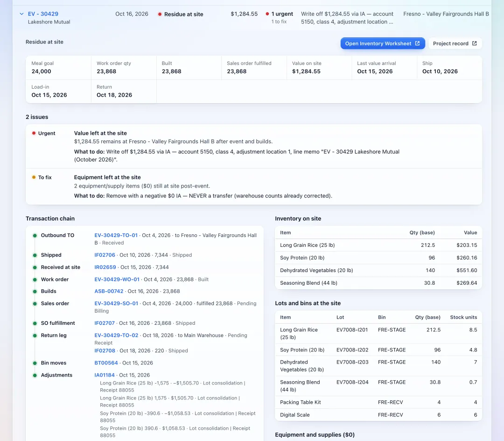This screenshot has height=441, width=504.
Task: Click red dot next to 1 urgent
Action: [267, 14]
